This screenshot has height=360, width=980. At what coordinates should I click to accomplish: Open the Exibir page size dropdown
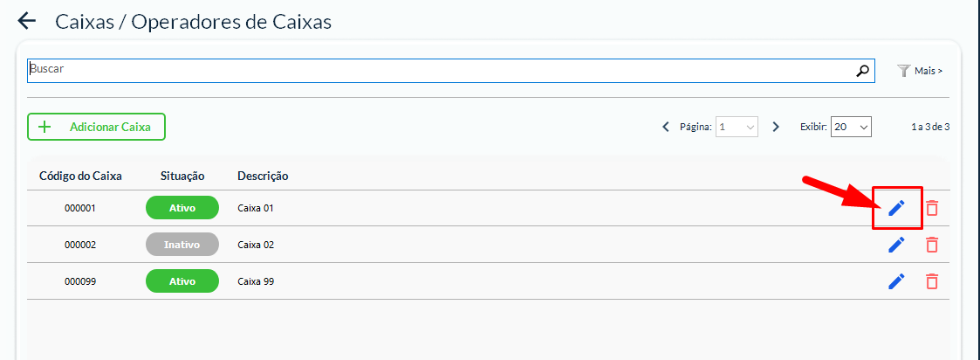tap(851, 127)
